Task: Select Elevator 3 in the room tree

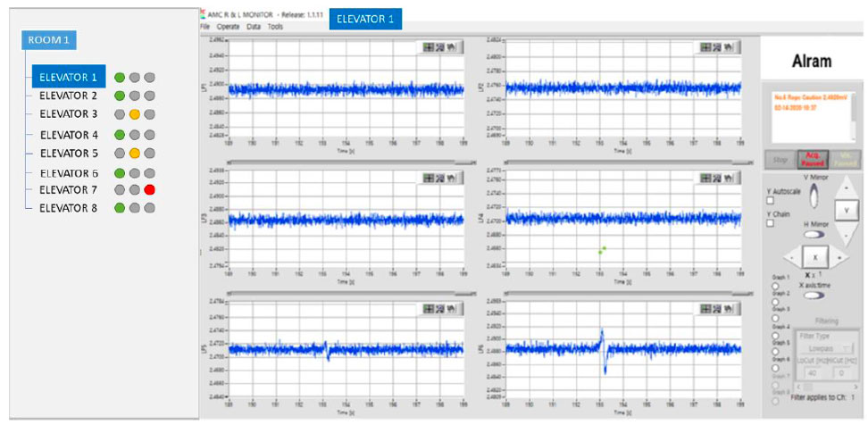Action: coord(69,114)
